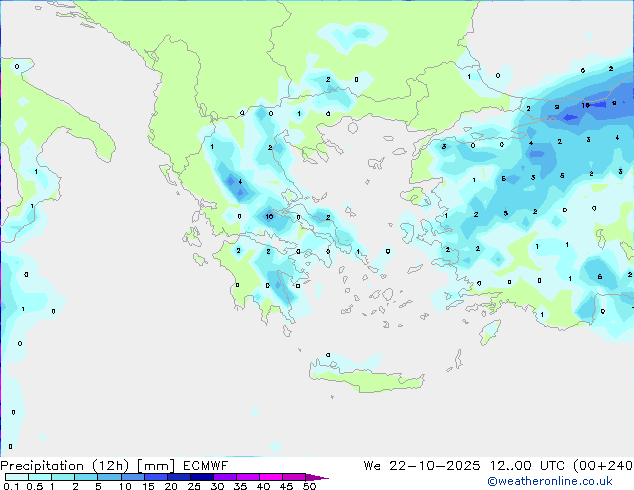Pick the 25–30 mm legend swatch
The image size is (634, 490).
click(x=201, y=477)
